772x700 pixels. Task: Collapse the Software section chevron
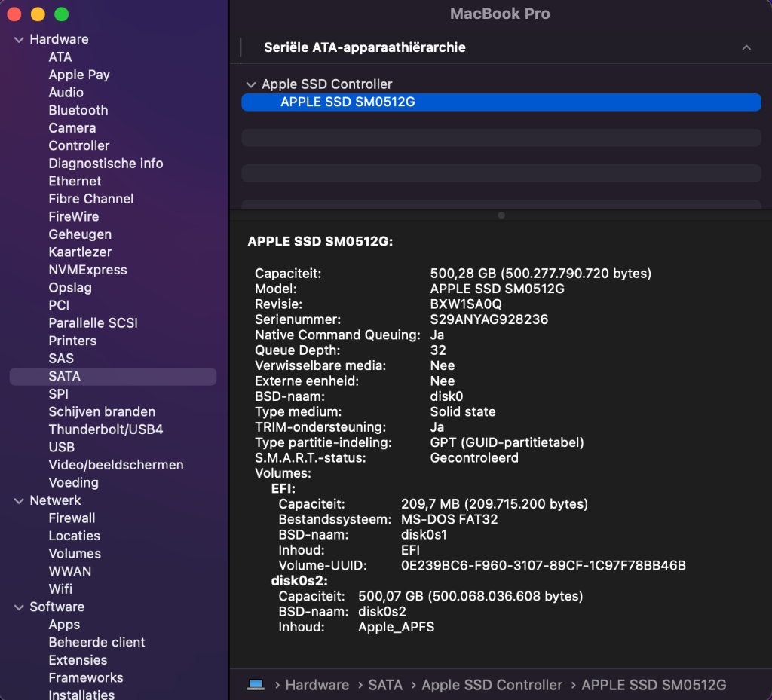[19, 607]
